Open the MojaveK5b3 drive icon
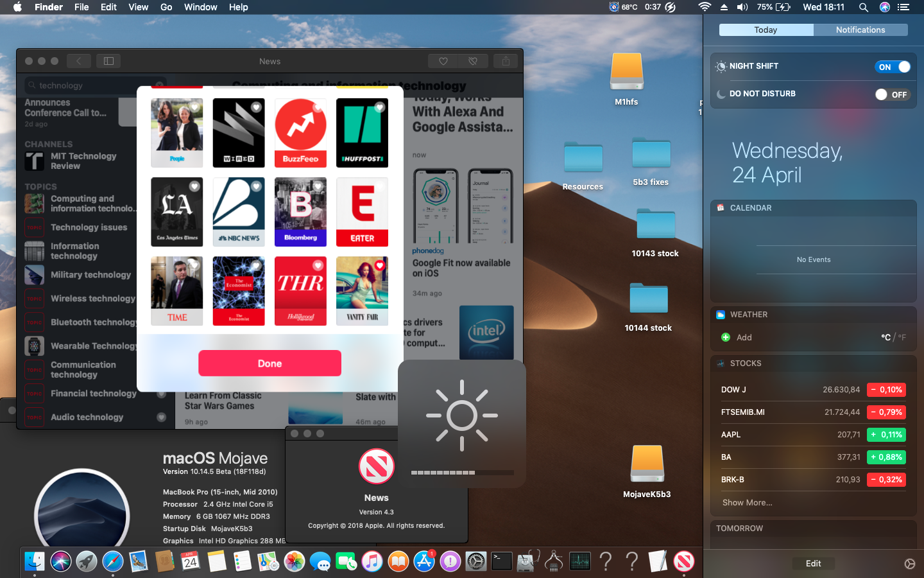 647,464
